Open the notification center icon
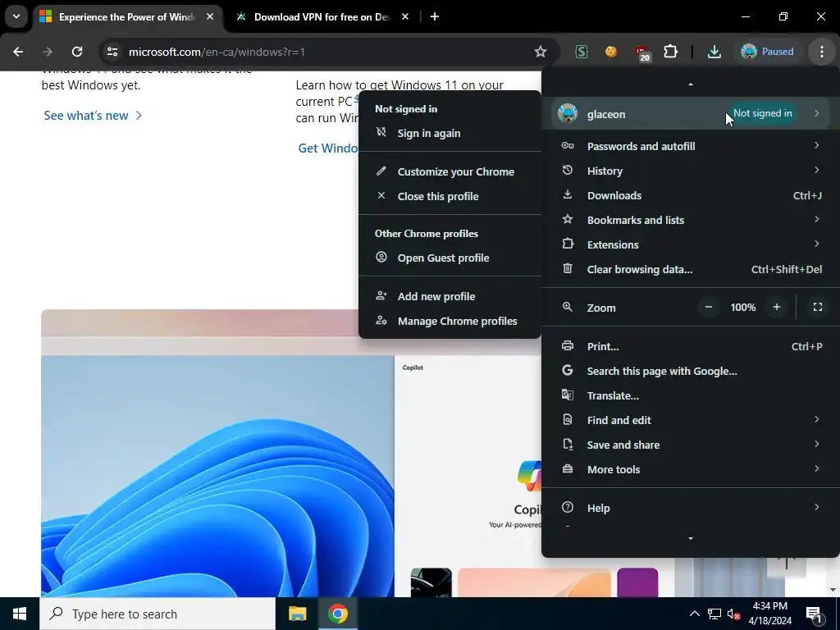Image resolution: width=840 pixels, height=630 pixels. (x=815, y=614)
